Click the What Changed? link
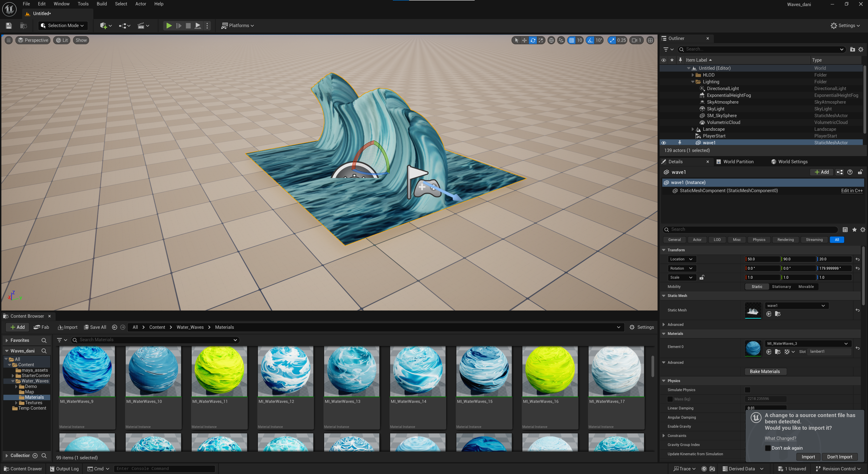This screenshot has height=474, width=868. (x=780, y=438)
